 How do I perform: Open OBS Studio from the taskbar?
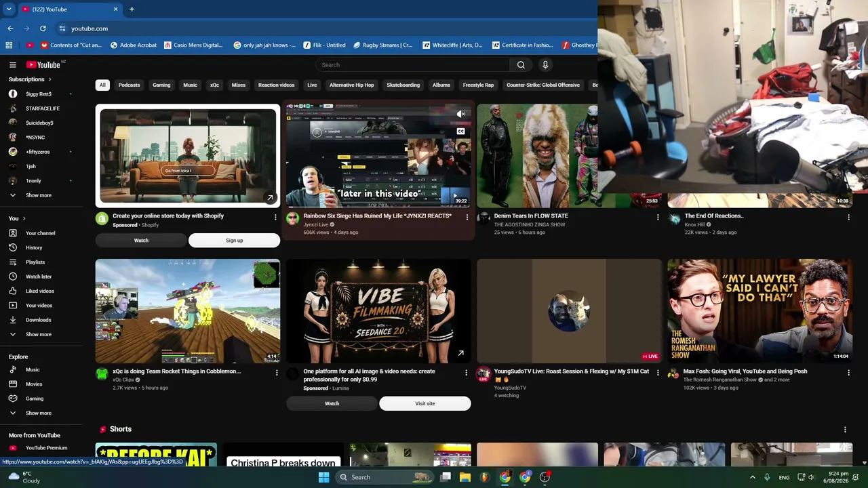point(545,477)
